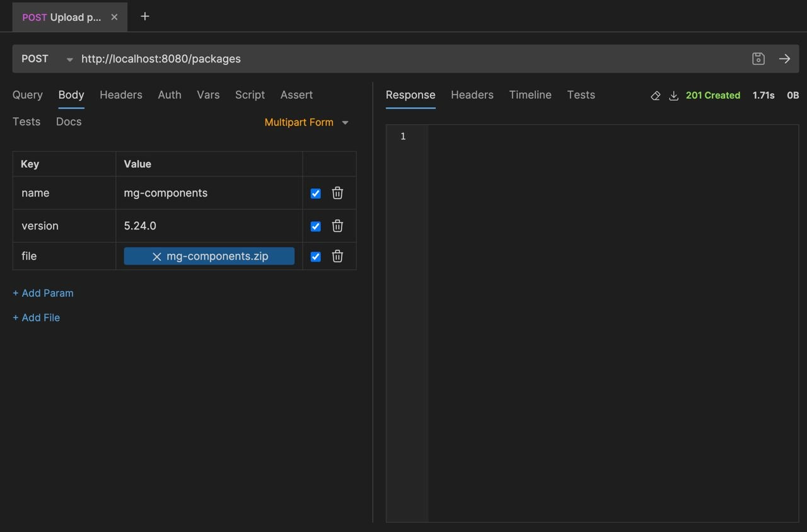The height and width of the screenshot is (532, 807).
Task: Delete the name row with its trash icon
Action: coord(337,193)
